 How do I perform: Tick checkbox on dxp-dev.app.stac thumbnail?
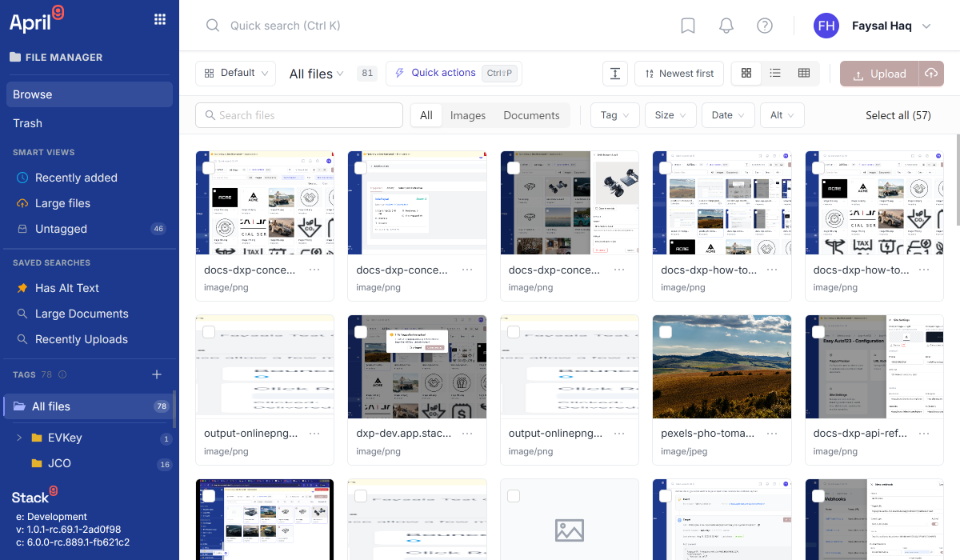point(361,331)
